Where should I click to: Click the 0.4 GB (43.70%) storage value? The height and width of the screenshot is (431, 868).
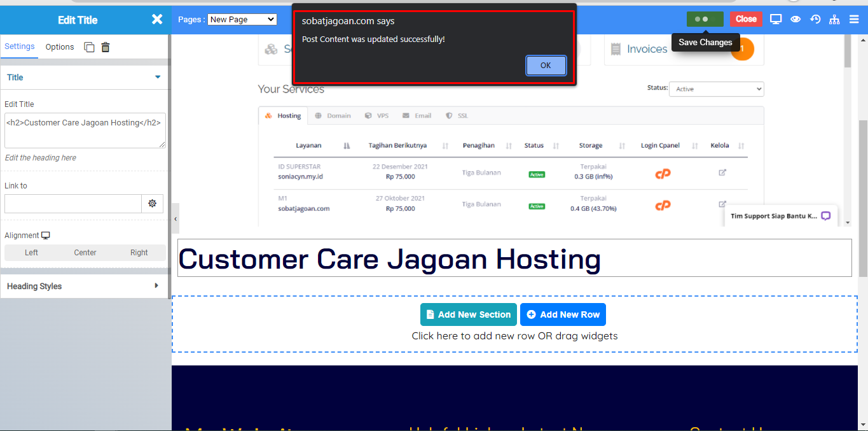(x=593, y=208)
